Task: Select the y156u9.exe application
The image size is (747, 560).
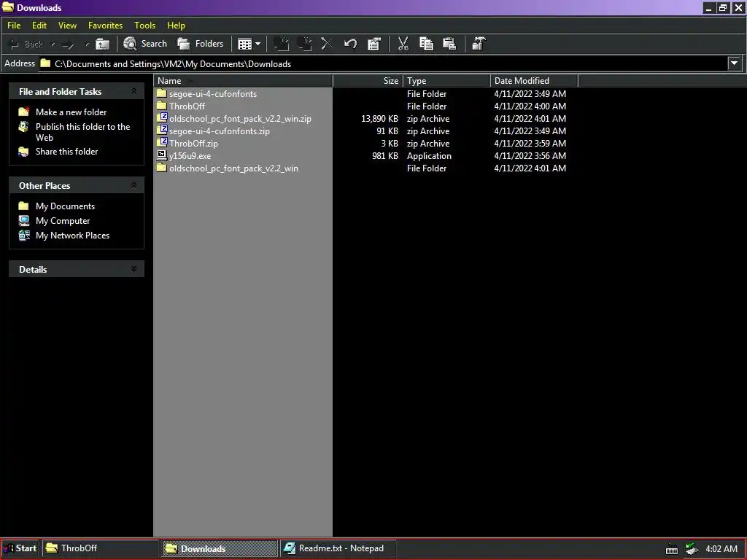Action: [x=190, y=156]
